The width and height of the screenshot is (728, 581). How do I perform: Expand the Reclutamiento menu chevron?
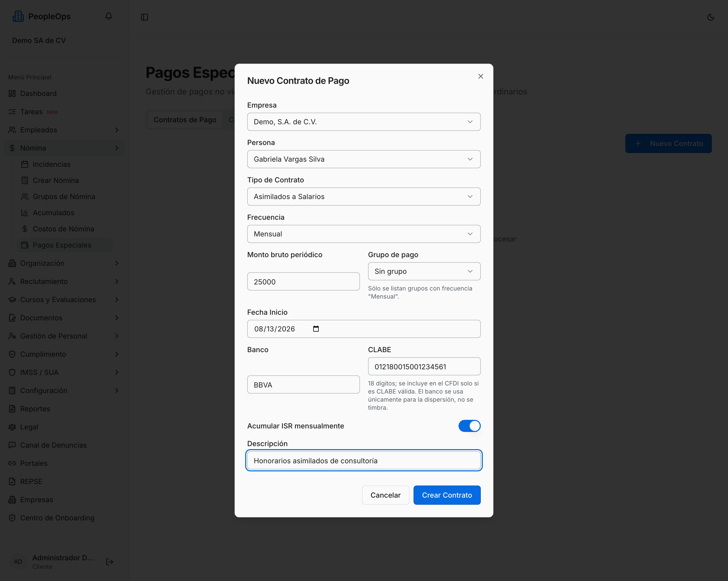point(117,282)
